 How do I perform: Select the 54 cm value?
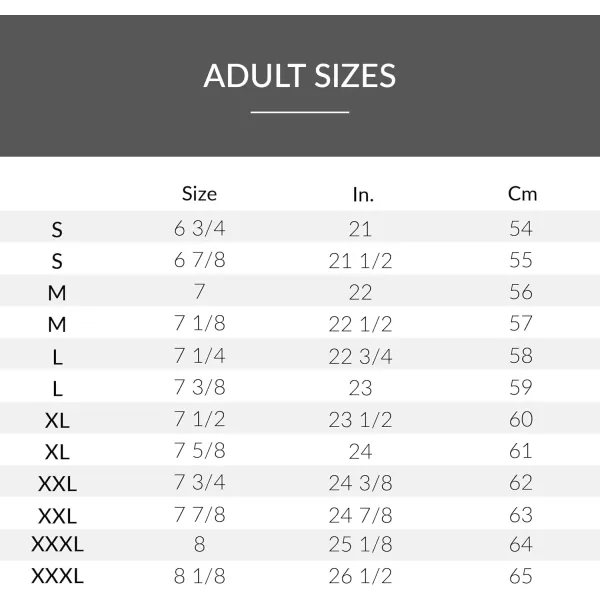(x=521, y=228)
